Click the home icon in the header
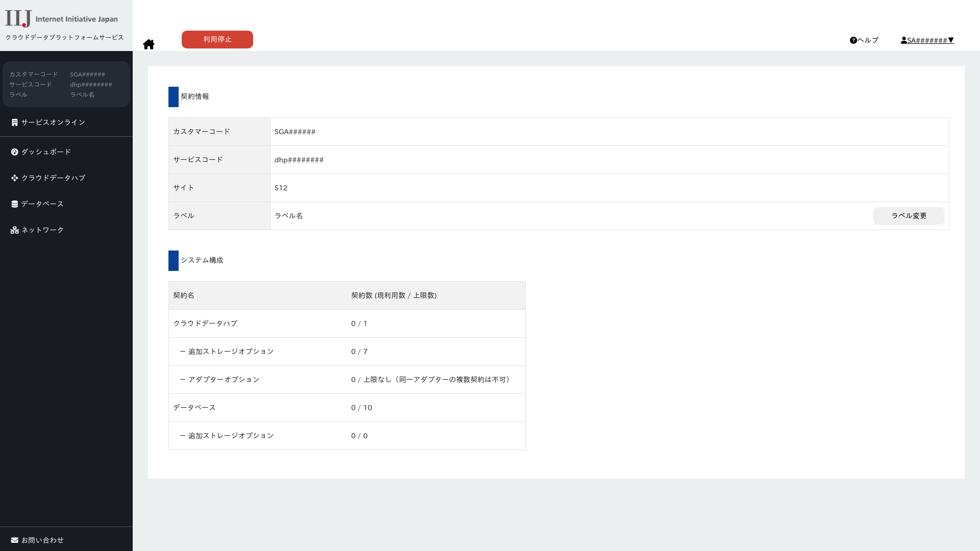980x551 pixels. pos(149,44)
